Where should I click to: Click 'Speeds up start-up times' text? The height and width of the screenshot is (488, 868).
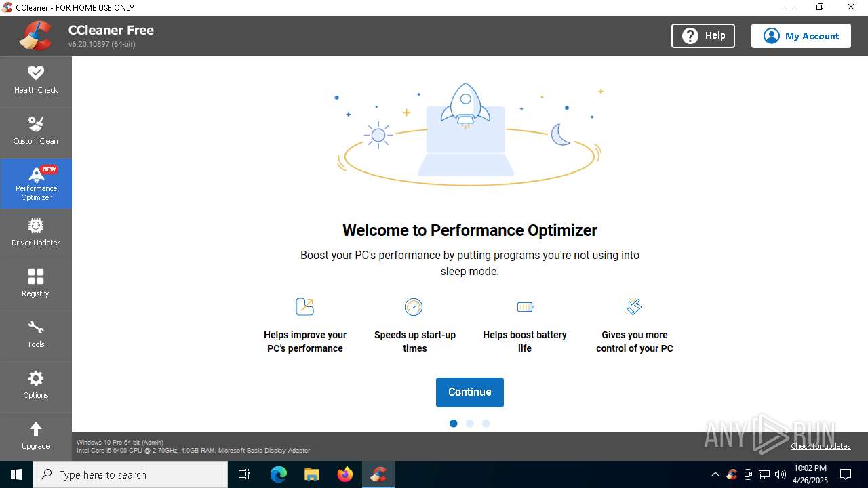pos(415,342)
